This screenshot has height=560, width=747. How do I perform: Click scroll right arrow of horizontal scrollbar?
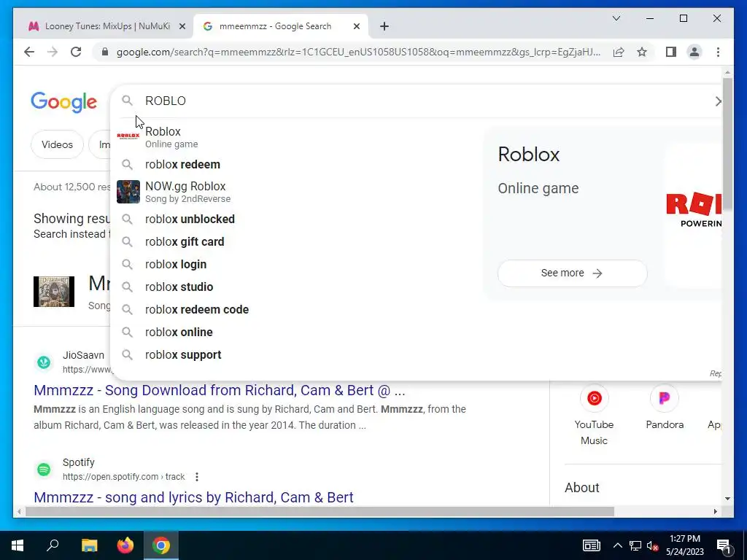click(715, 511)
